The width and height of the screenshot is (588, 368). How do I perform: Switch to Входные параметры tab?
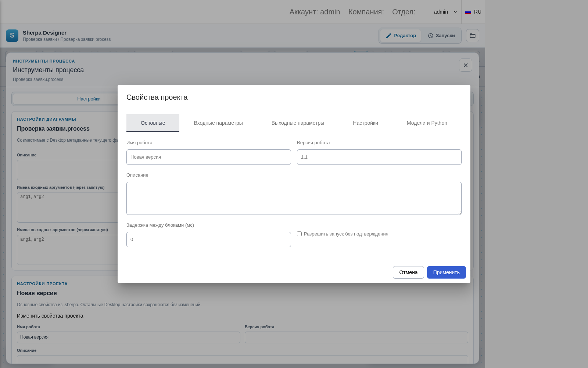[218, 123]
